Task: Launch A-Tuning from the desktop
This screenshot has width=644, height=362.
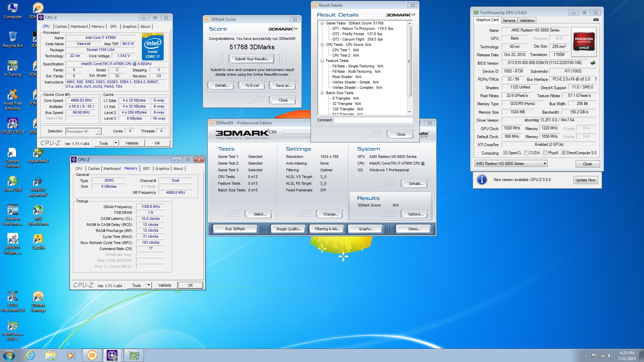Action: pyautogui.click(x=13, y=68)
